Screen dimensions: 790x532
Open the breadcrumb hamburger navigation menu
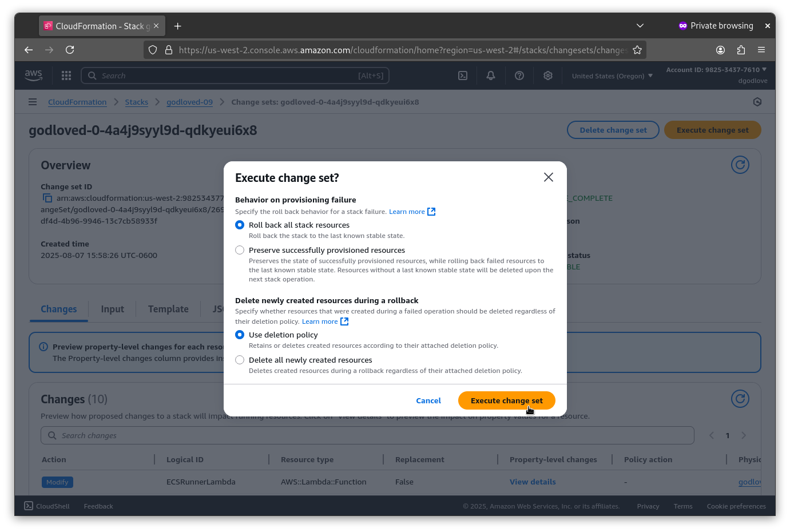tap(32, 102)
